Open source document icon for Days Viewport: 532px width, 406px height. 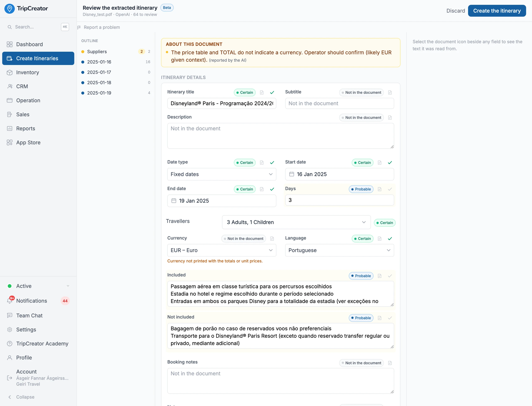click(379, 189)
